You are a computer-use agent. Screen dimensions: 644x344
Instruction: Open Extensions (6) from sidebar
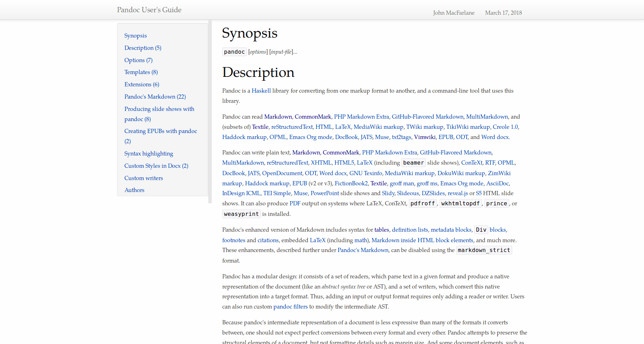tap(142, 84)
